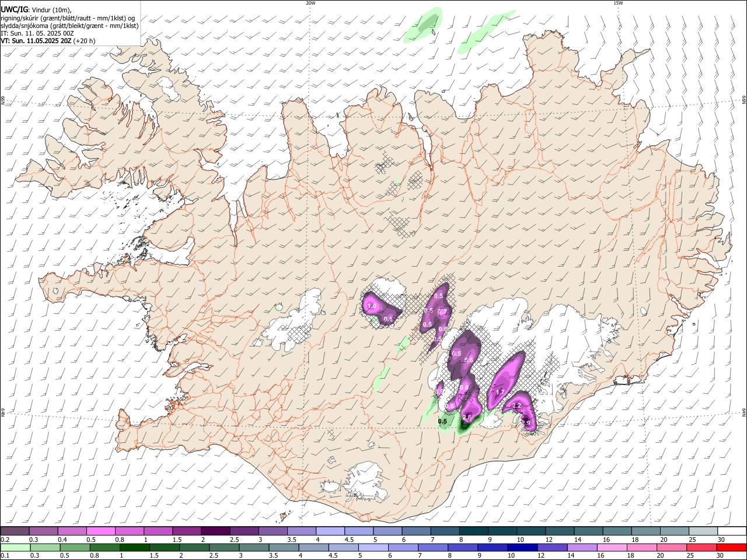Select lower legend row red swatch labelled 25

(702, 547)
